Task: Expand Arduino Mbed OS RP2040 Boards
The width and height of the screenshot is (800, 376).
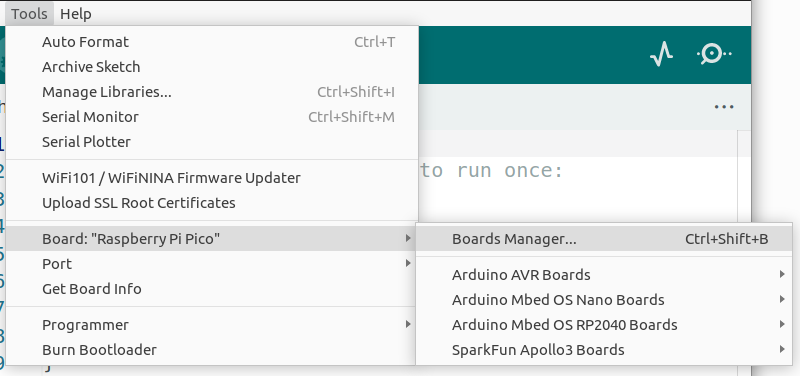Action: click(x=604, y=325)
